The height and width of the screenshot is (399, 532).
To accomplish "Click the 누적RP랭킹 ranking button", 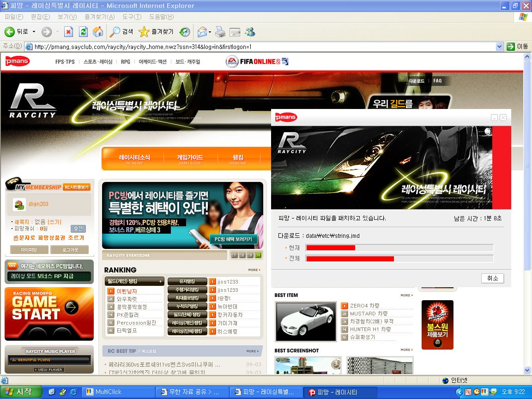I will pos(187,306).
